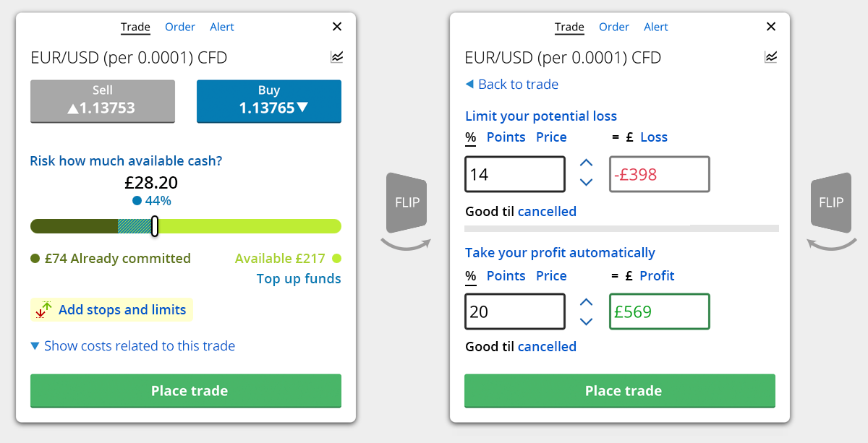Increase the take profit percentage value
Viewport: 868px width, 443px height.
(x=587, y=301)
